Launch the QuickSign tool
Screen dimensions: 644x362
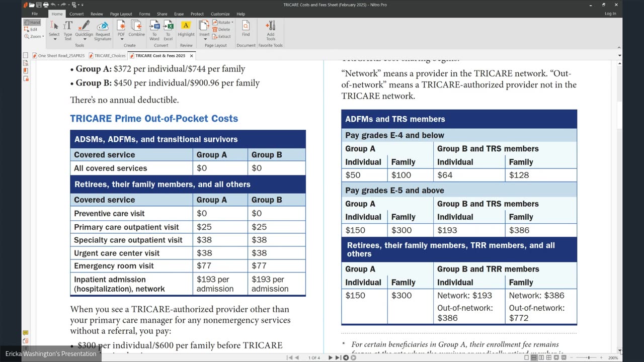84,29
